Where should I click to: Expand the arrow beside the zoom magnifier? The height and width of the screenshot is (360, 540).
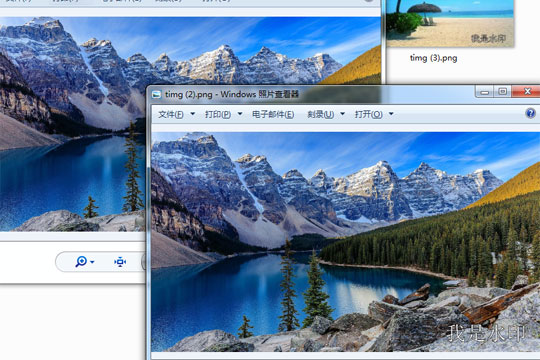[92, 262]
